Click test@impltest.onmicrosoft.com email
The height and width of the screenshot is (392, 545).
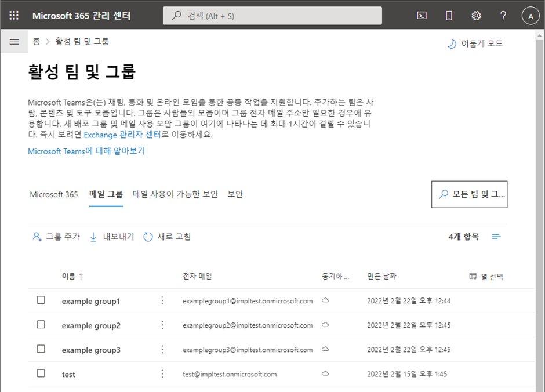(x=230, y=374)
